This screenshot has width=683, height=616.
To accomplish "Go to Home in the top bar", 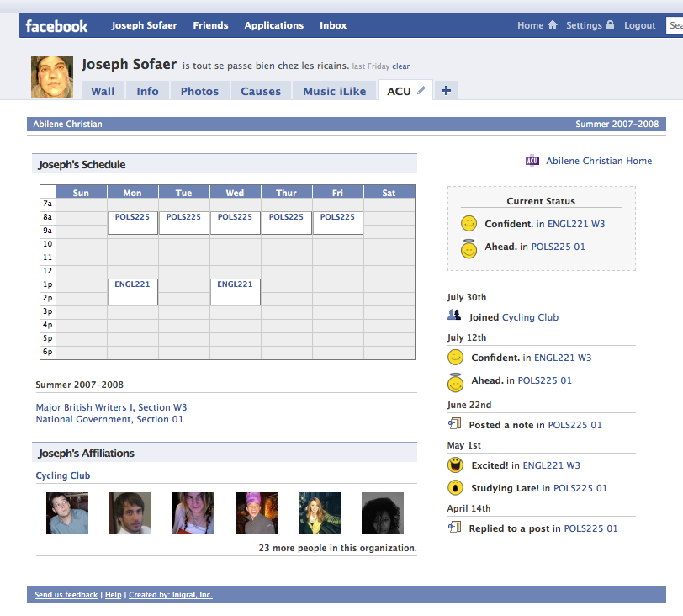I will pos(530,25).
